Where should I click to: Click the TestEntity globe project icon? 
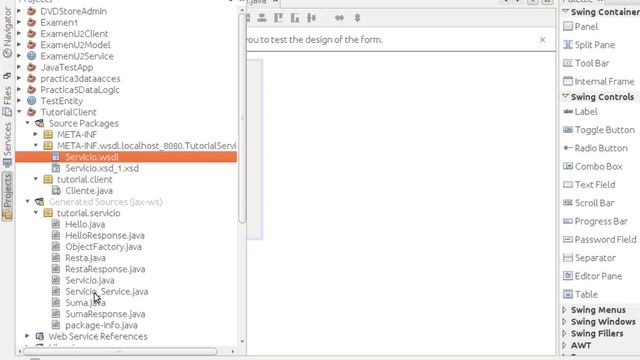pos(31,101)
